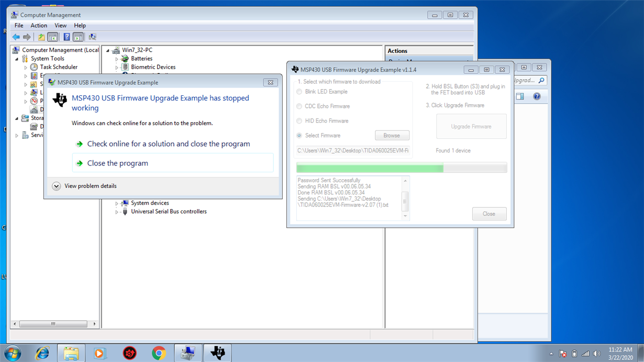This screenshot has width=644, height=362.
Task: Open Windows Media Player from taskbar
Action: coord(100,353)
